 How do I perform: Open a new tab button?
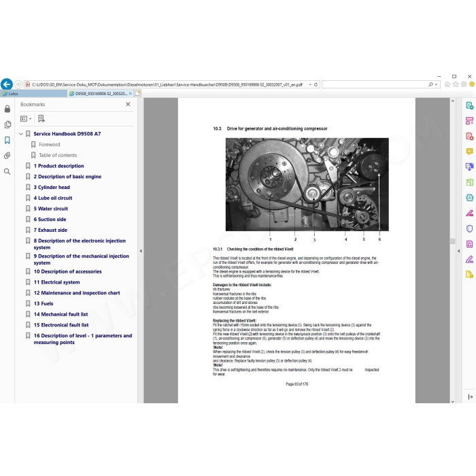(x=137, y=94)
